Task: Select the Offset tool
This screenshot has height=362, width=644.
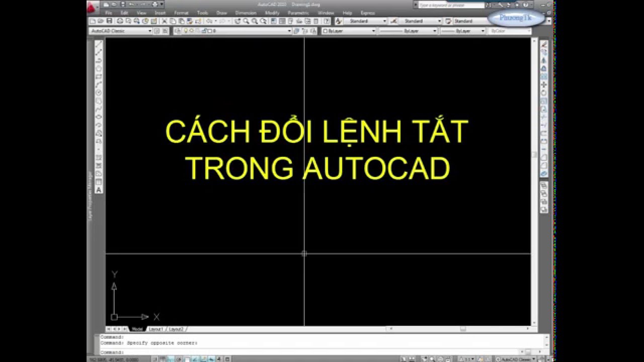Action: click(x=544, y=68)
